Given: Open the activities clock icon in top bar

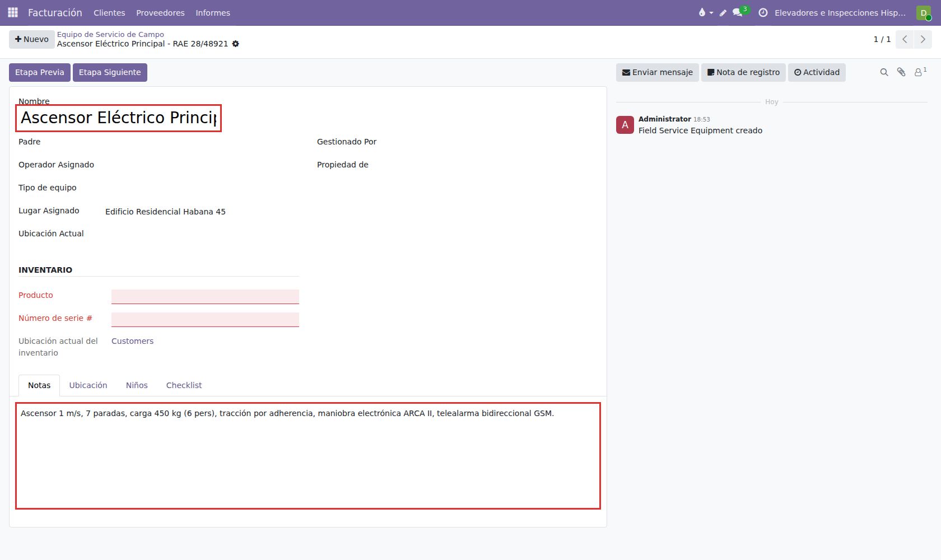Looking at the screenshot, I should click(x=763, y=12).
